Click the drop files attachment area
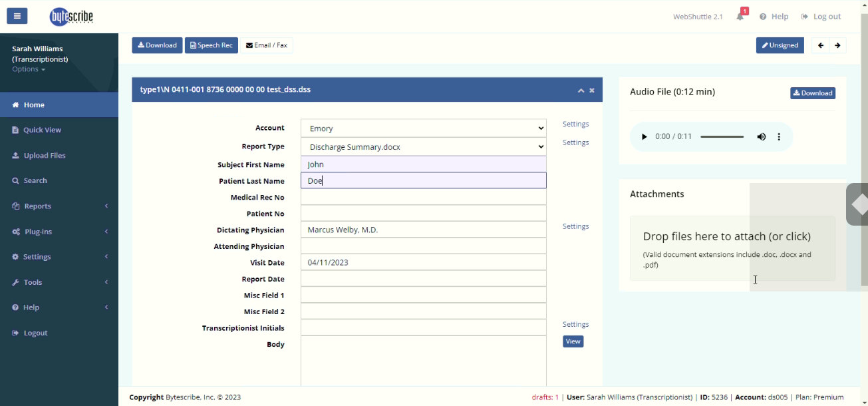868x406 pixels. pos(732,248)
